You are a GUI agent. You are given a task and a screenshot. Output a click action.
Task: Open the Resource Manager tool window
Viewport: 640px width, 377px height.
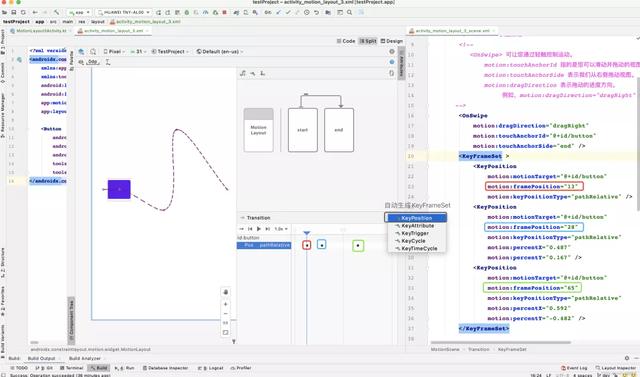(x=3, y=115)
